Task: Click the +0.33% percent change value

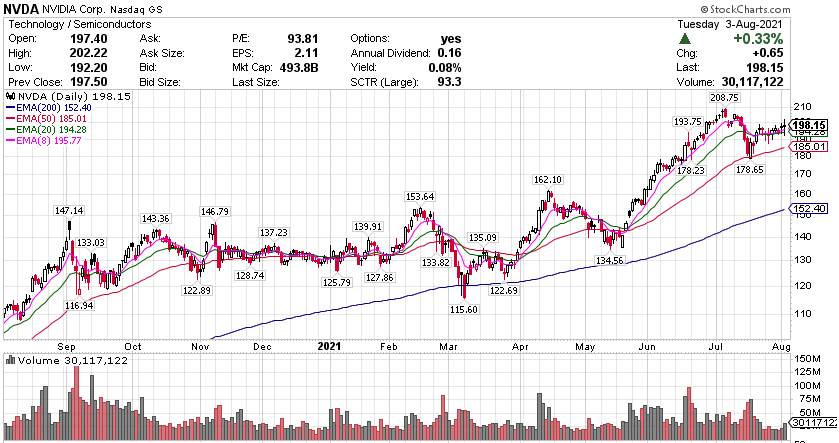Action: point(759,39)
